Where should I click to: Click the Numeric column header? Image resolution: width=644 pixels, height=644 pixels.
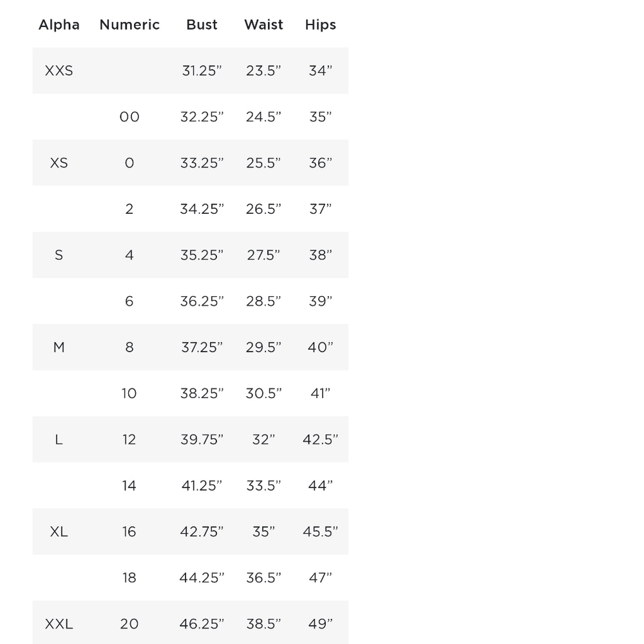coord(129,24)
